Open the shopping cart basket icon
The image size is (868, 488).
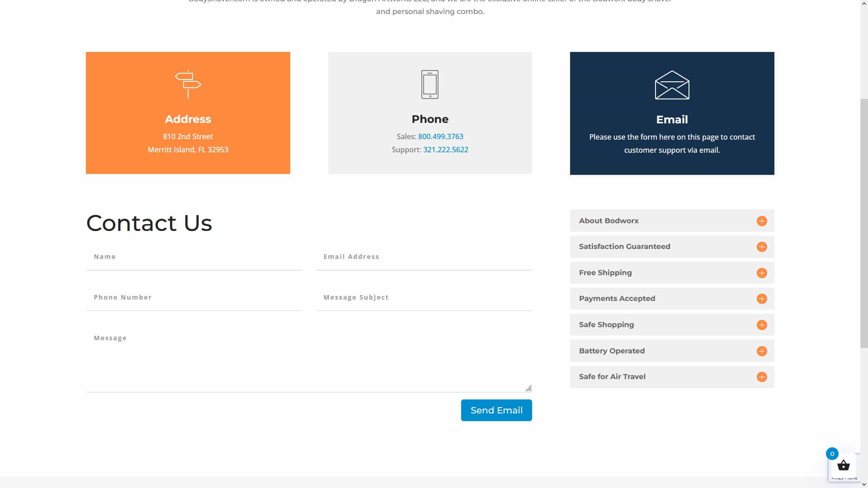pyautogui.click(x=843, y=465)
